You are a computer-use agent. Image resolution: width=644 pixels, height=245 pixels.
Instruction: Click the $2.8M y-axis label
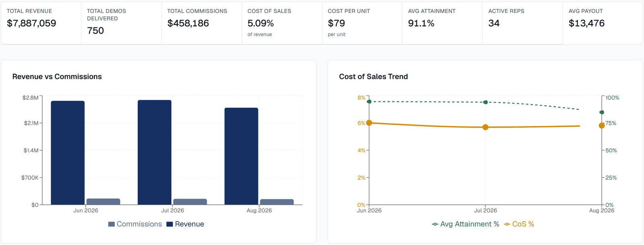[31, 98]
